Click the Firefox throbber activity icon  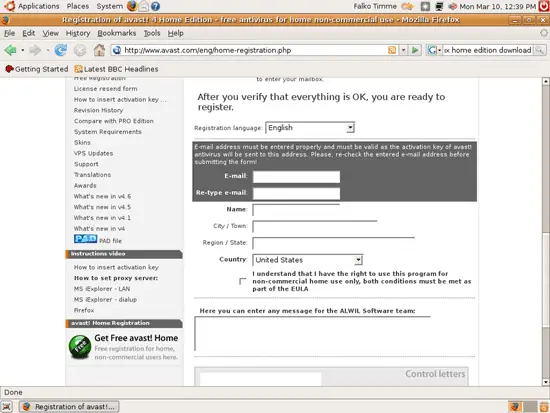pyautogui.click(x=544, y=33)
